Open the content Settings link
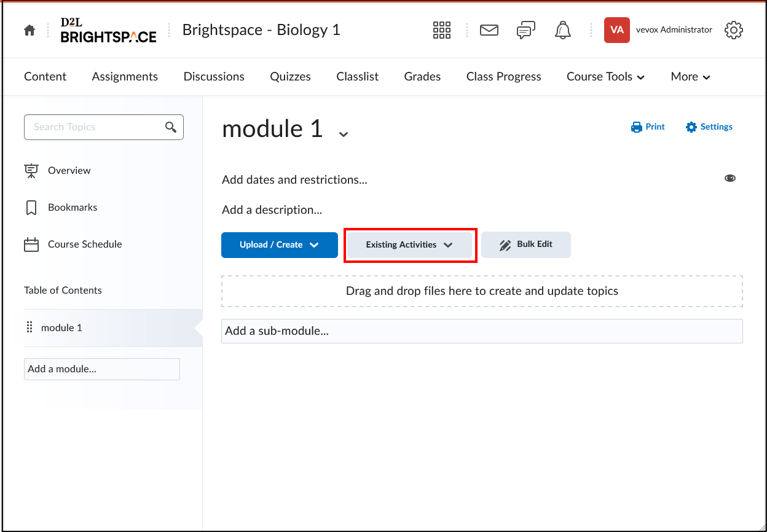 click(x=709, y=127)
